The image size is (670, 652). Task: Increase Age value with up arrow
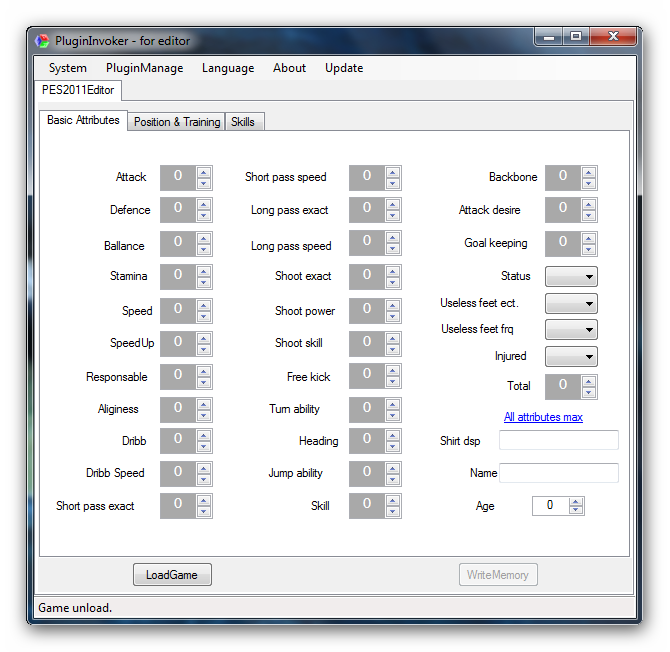(x=576, y=502)
